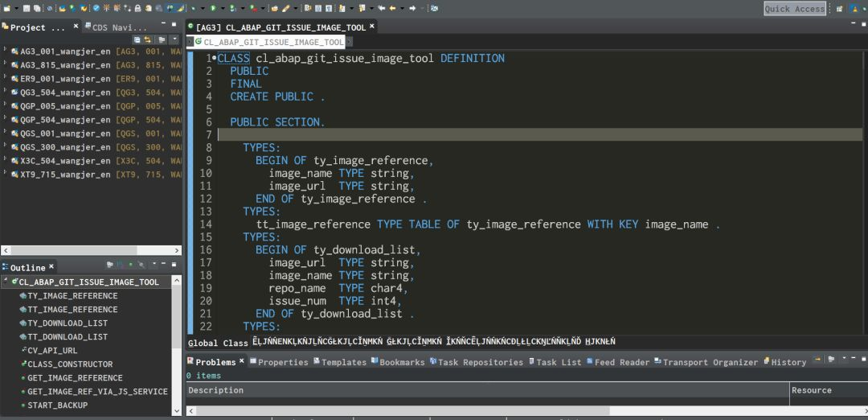Click the Outline vertical scrollbar down arrow
The image size is (868, 420).
pos(177,410)
